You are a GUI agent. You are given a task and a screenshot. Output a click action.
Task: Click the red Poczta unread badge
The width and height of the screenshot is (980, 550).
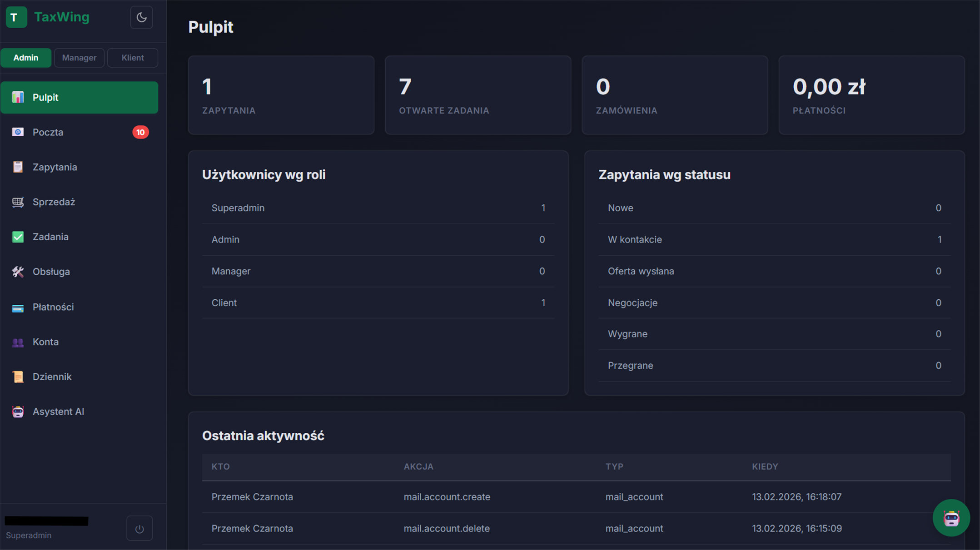click(x=140, y=132)
